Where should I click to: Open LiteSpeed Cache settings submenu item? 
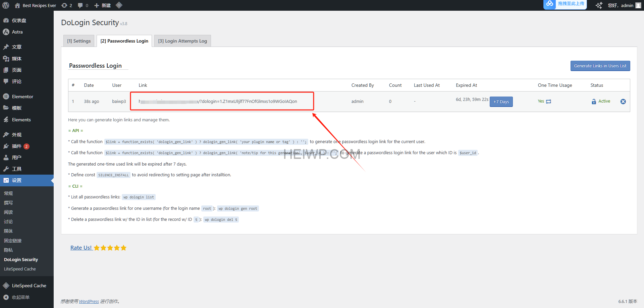[20, 269]
